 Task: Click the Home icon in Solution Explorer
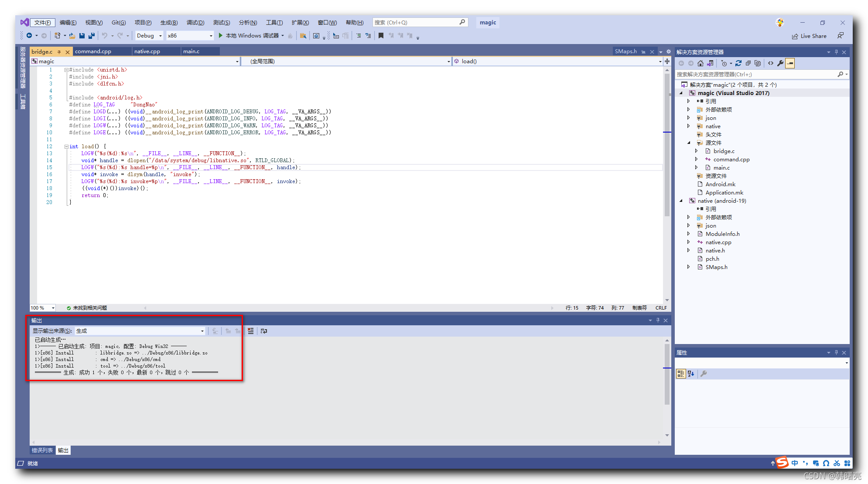click(x=701, y=63)
